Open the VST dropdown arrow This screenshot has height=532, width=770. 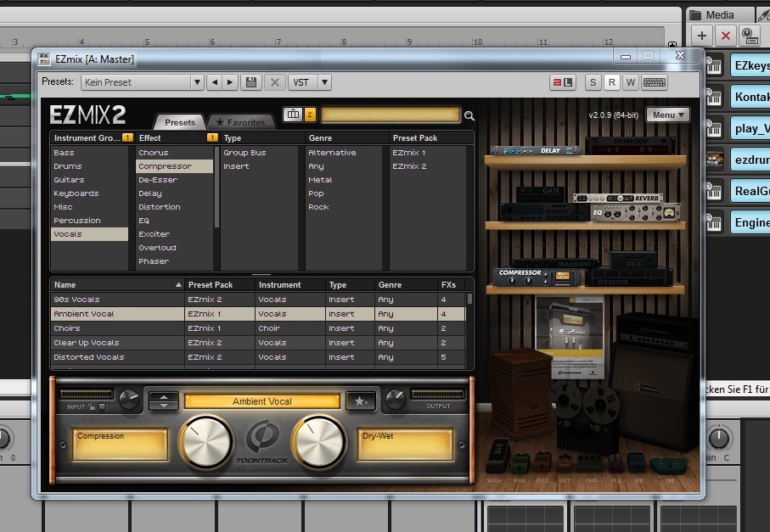(324, 82)
